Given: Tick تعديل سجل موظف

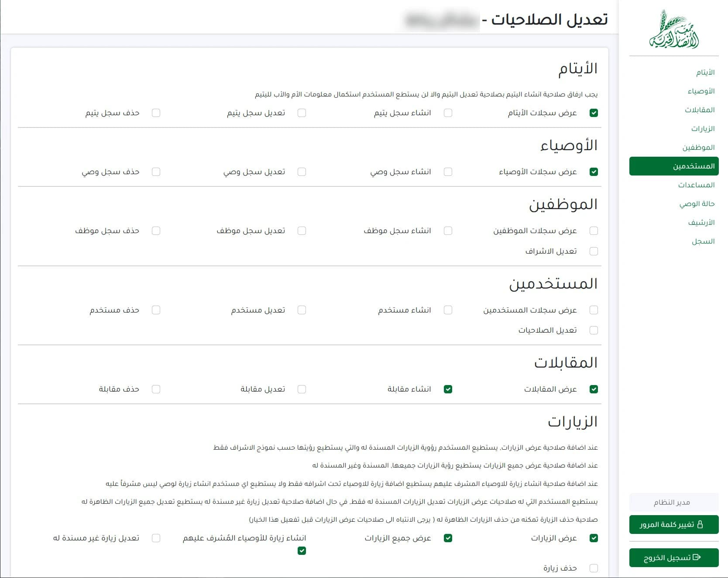Looking at the screenshot, I should coord(302,231).
